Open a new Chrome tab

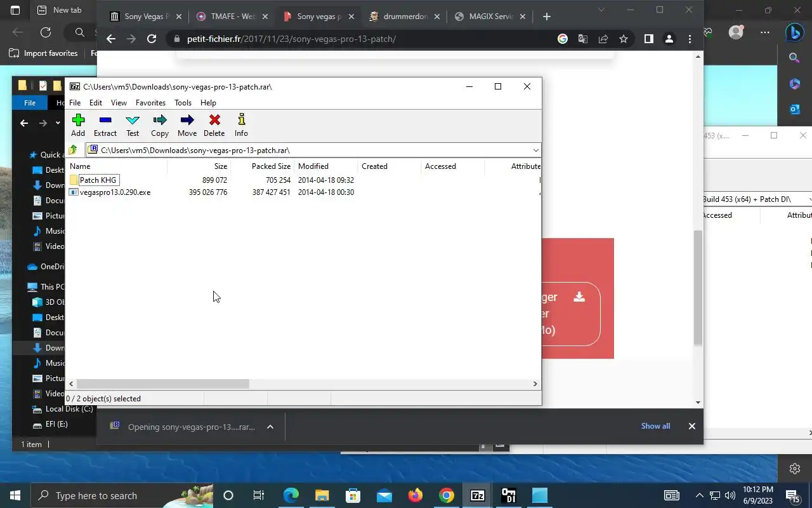[x=547, y=17]
